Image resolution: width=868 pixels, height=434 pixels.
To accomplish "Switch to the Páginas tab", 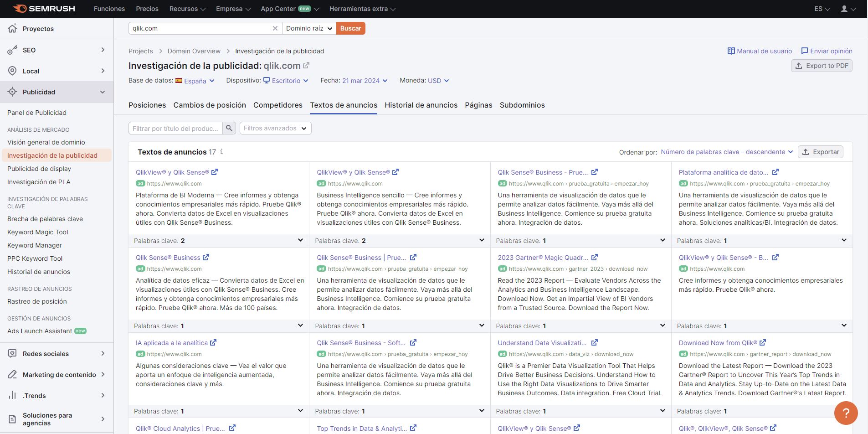I will (478, 105).
